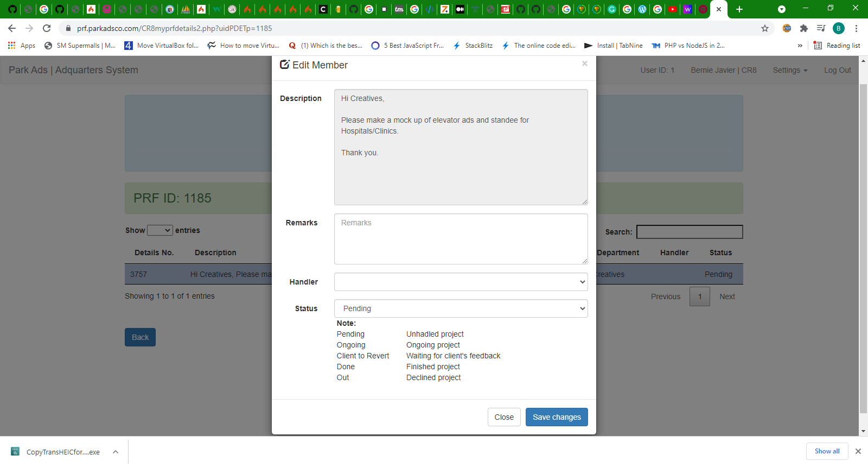
Task: Click the Save changes button
Action: 557,417
